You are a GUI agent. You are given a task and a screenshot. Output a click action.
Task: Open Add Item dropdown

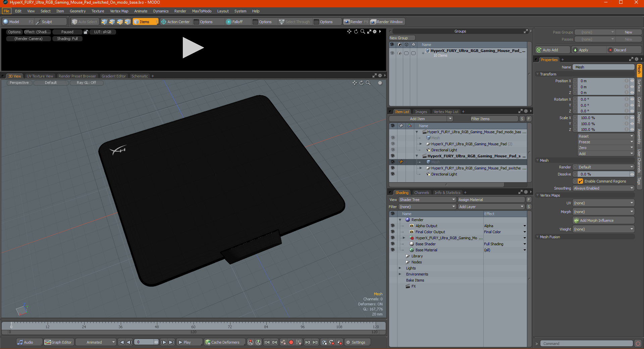coord(421,119)
